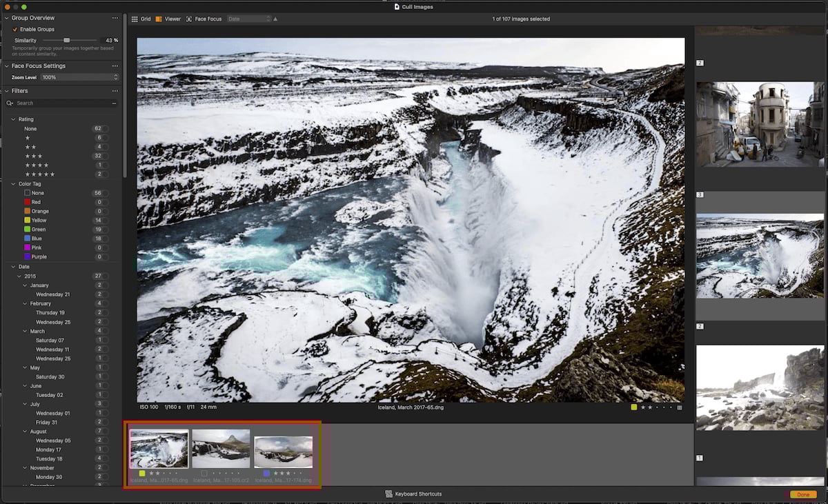Select the None rating filter
The width and height of the screenshot is (828, 504).
tap(32, 128)
